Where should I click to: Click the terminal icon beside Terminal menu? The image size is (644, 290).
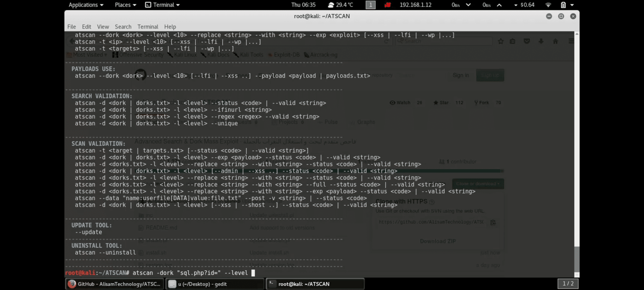[148, 5]
